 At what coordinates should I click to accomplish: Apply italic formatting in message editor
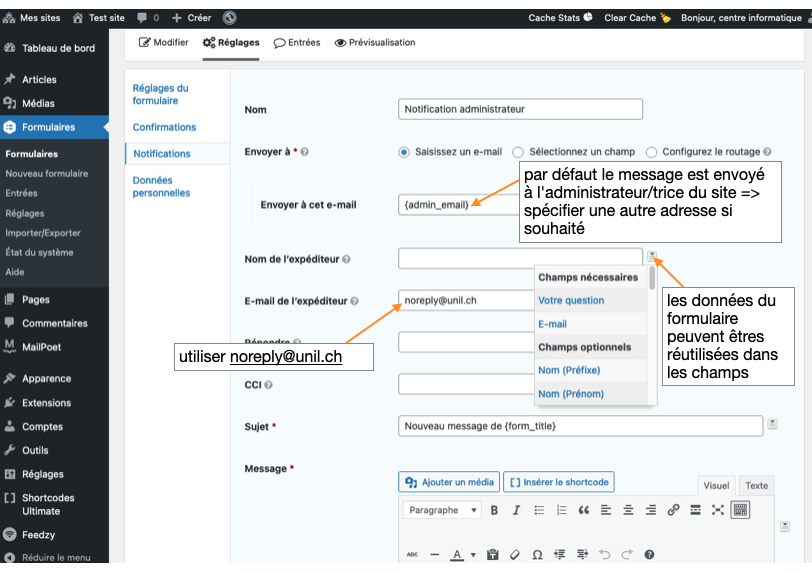pyautogui.click(x=516, y=510)
